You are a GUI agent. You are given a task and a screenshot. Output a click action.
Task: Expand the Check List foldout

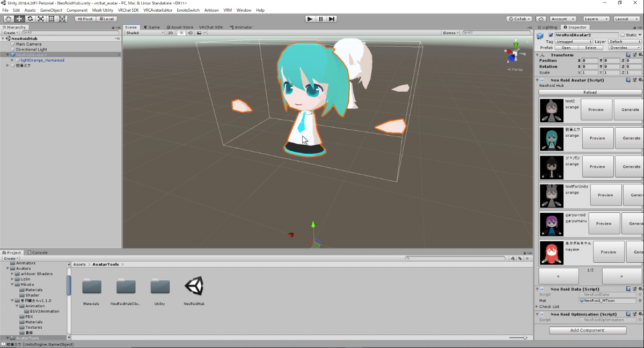[537, 307]
